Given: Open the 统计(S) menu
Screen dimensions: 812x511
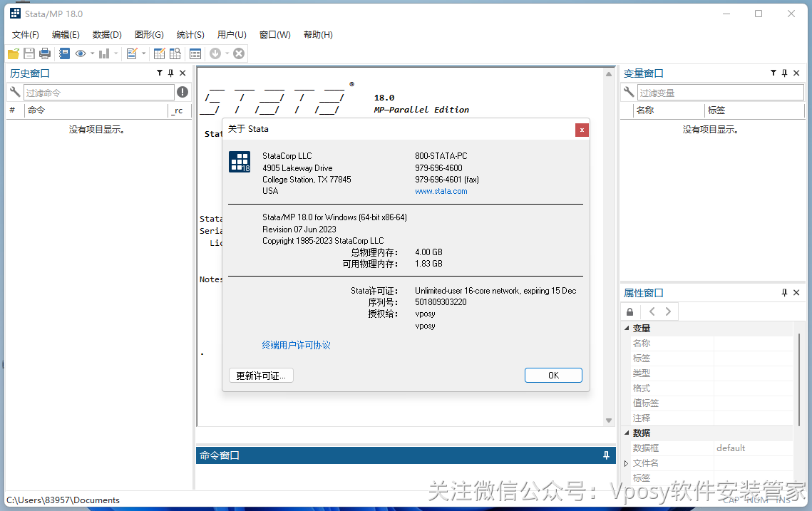Looking at the screenshot, I should (x=190, y=35).
